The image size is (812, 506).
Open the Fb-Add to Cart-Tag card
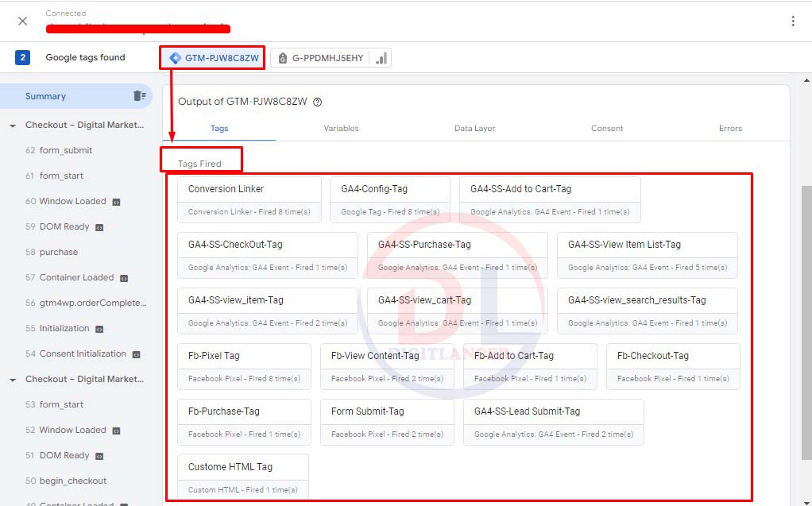click(530, 366)
